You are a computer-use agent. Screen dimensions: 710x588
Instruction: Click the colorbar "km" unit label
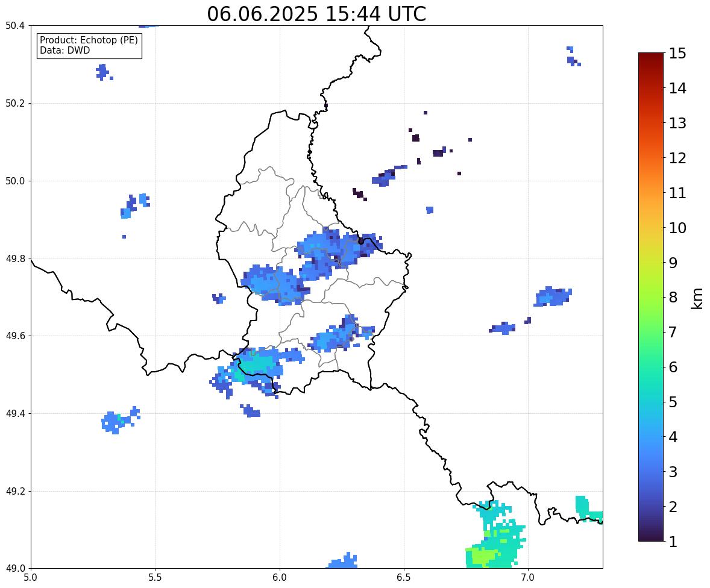click(697, 298)
